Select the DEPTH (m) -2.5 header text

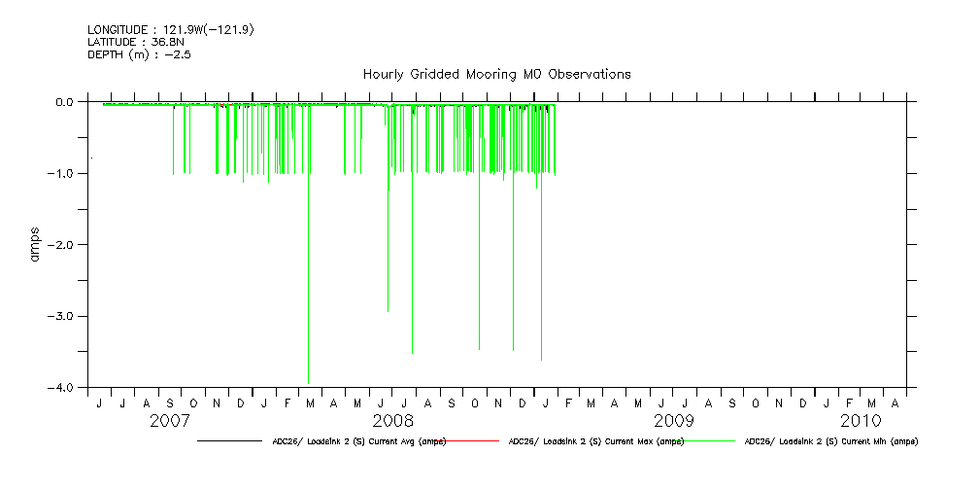tap(134, 53)
